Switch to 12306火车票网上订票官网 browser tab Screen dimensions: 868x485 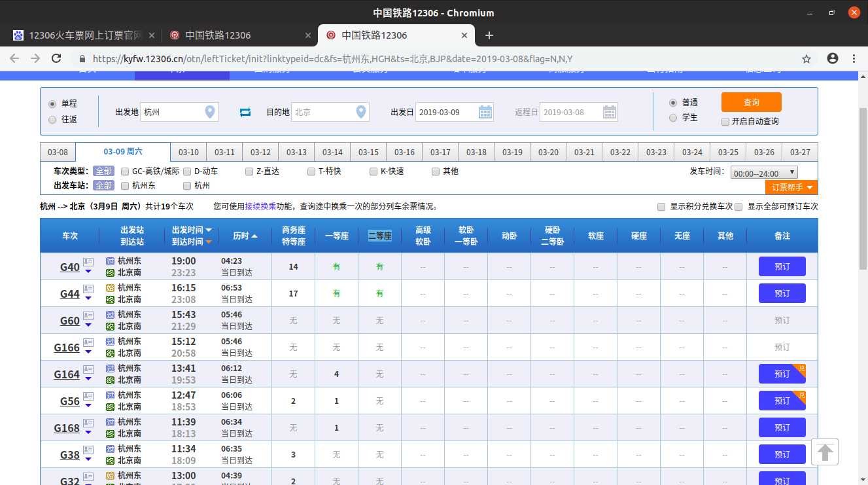(84, 35)
